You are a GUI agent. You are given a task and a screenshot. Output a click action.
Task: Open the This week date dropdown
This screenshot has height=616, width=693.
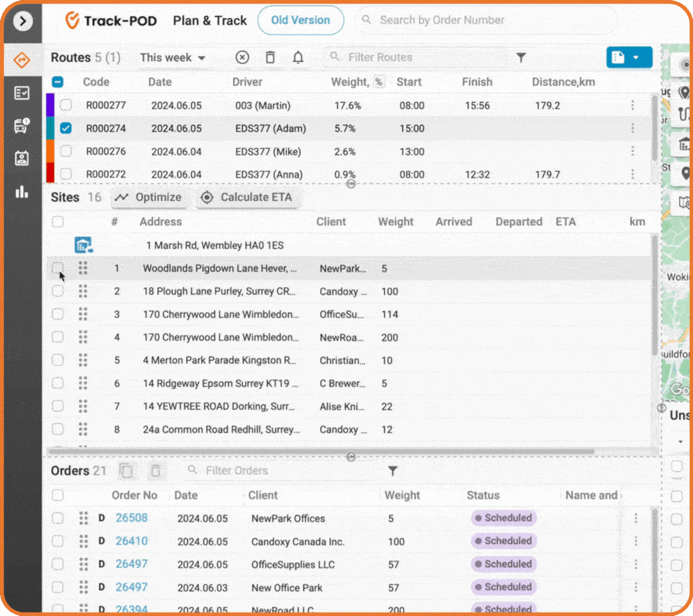(x=173, y=58)
